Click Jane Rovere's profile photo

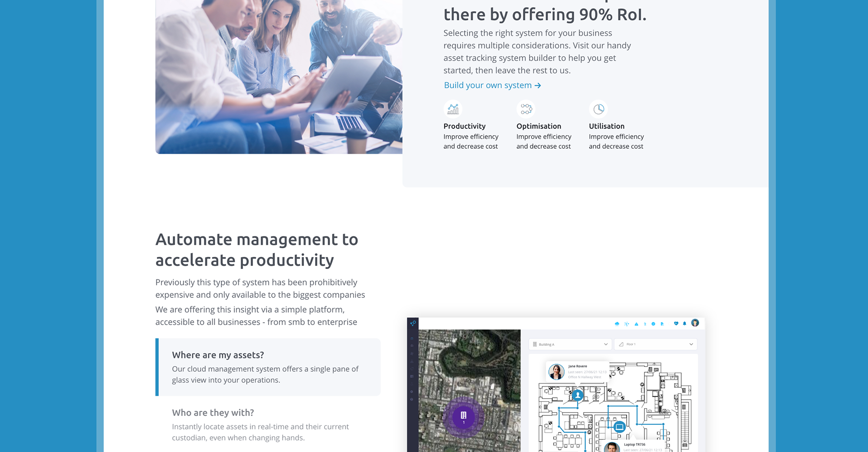tap(557, 372)
